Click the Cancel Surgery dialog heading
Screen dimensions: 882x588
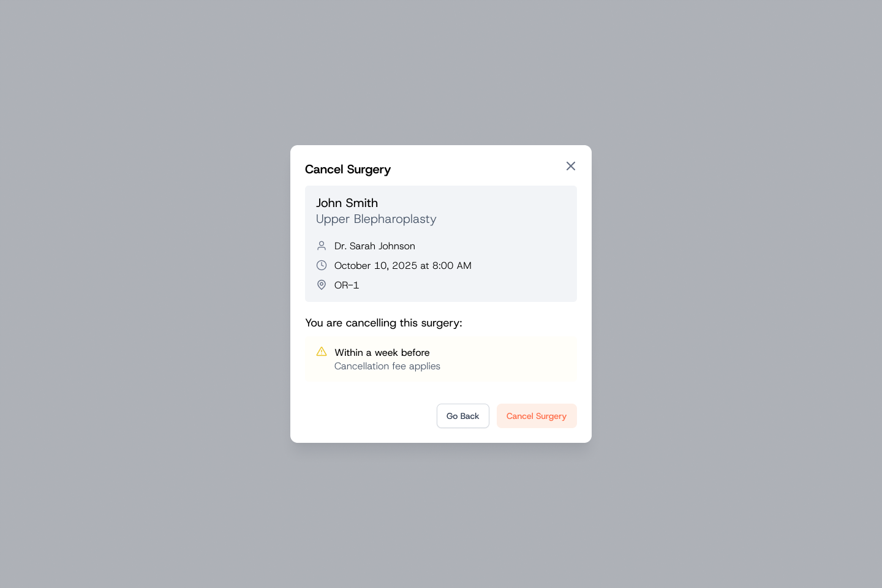click(348, 169)
